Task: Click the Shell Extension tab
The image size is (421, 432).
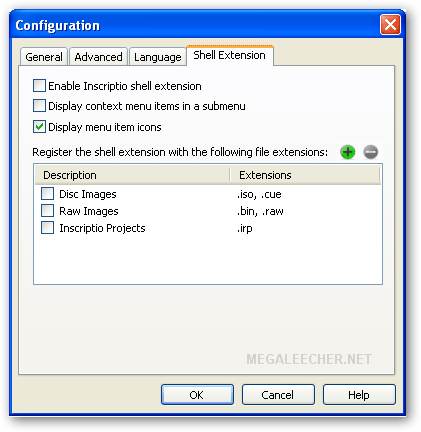Action: tap(230, 55)
